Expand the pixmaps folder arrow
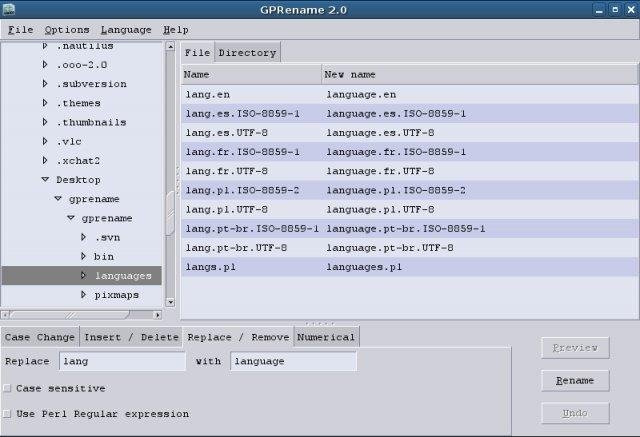 click(x=83, y=295)
